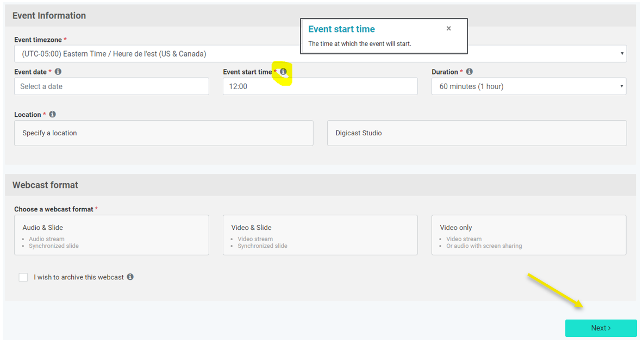Enable the archive this webcast checkbox

23,277
